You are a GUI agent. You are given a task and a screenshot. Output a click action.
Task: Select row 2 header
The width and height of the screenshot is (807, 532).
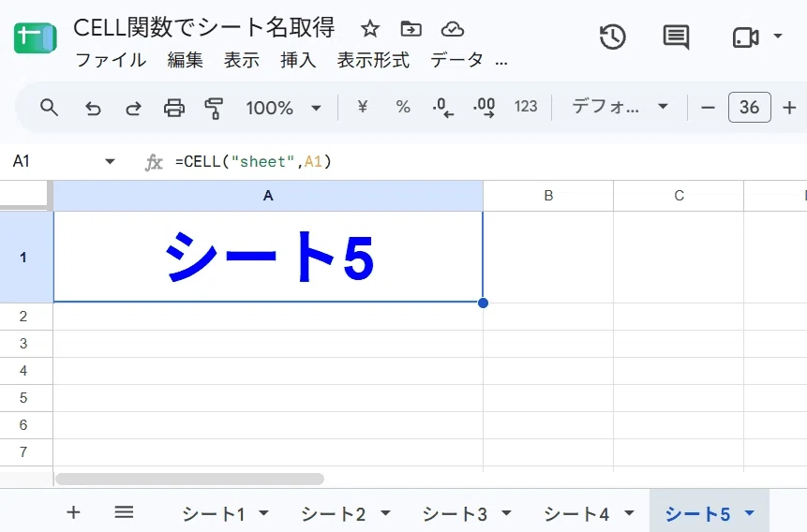click(23, 317)
